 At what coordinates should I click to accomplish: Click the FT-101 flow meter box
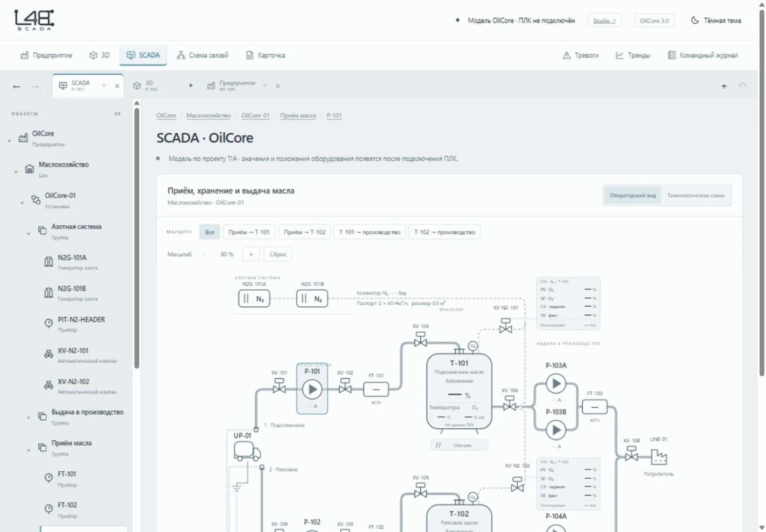pos(376,390)
